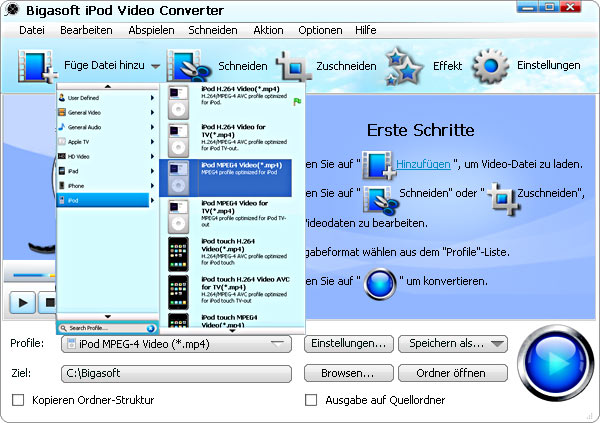Click the iPhone category icon
600x423 pixels.
(62, 186)
